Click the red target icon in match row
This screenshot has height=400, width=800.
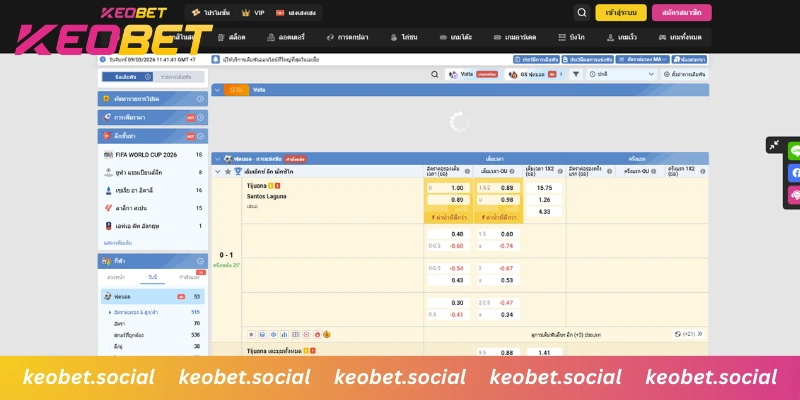pyautogui.click(x=306, y=335)
